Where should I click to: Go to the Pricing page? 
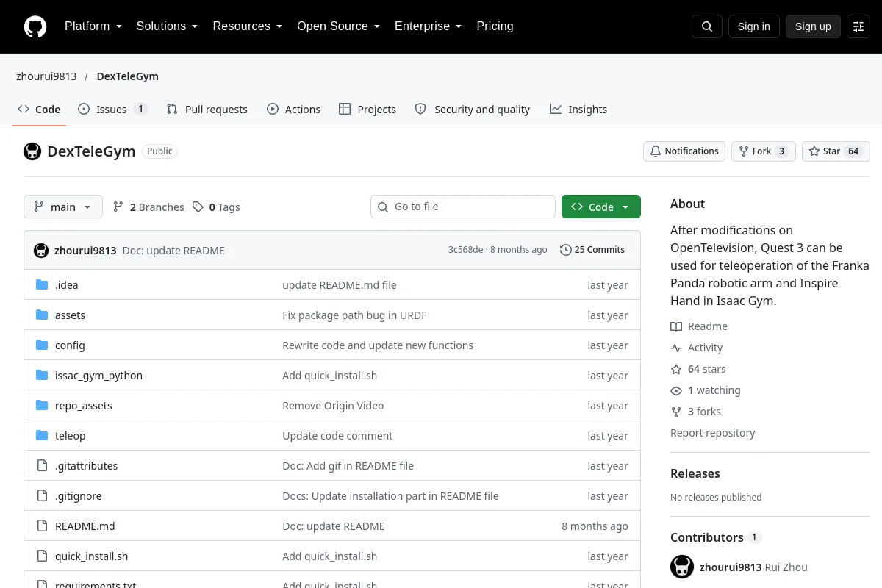[x=495, y=26]
